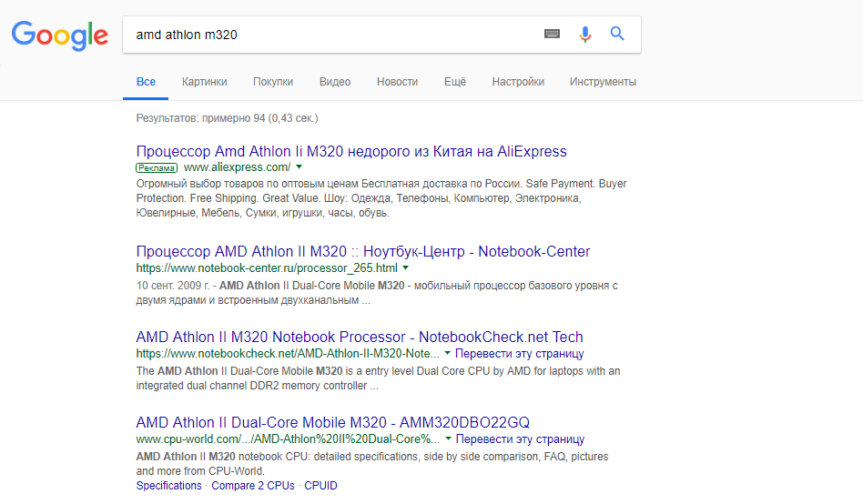The height and width of the screenshot is (504, 863).
Task: Expand the aliexpress.com ad URL arrow
Action: click(299, 166)
